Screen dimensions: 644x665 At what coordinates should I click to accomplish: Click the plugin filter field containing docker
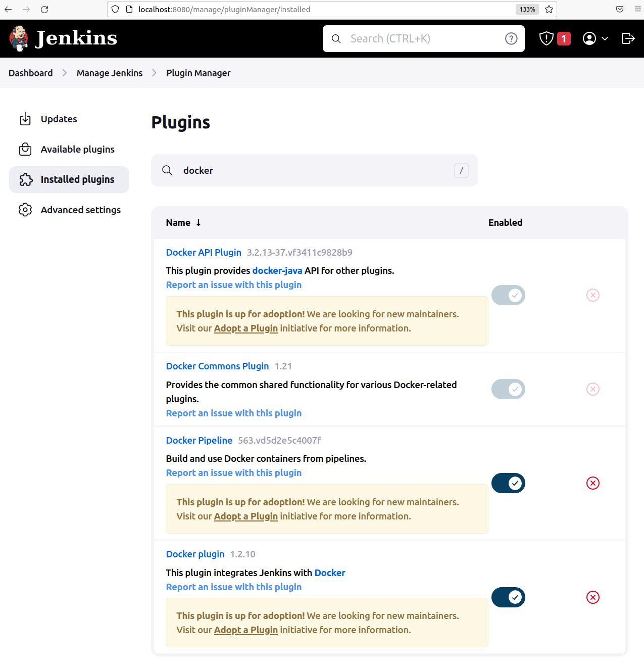click(x=314, y=170)
